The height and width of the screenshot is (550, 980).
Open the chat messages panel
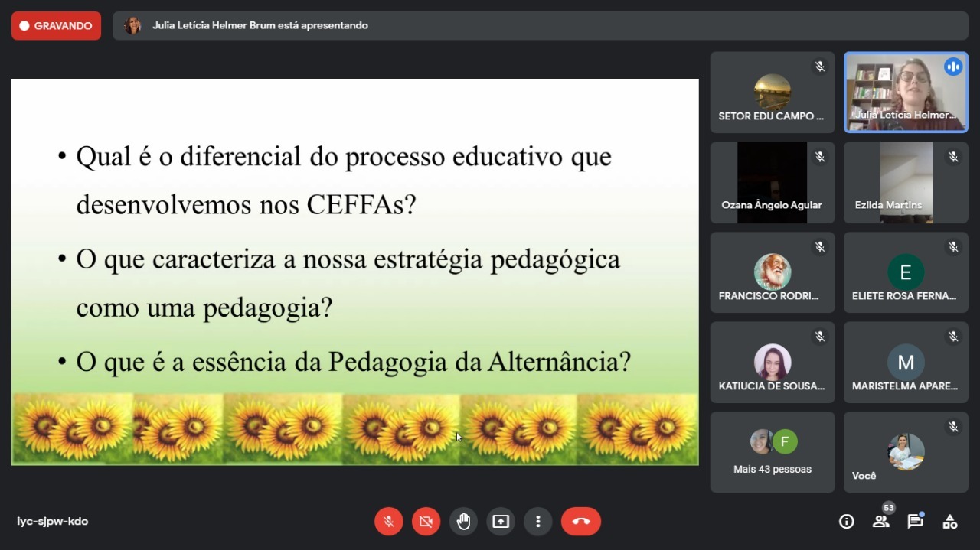point(916,522)
